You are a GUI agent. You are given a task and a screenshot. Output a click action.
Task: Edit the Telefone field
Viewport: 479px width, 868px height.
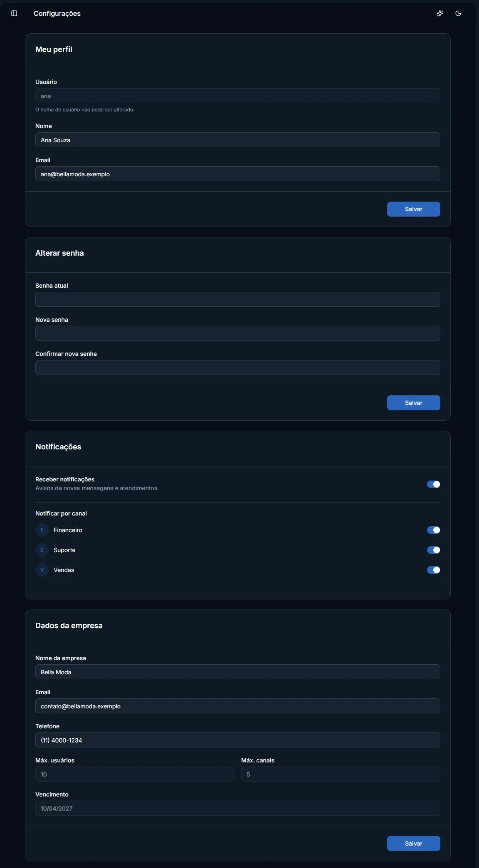tap(238, 740)
